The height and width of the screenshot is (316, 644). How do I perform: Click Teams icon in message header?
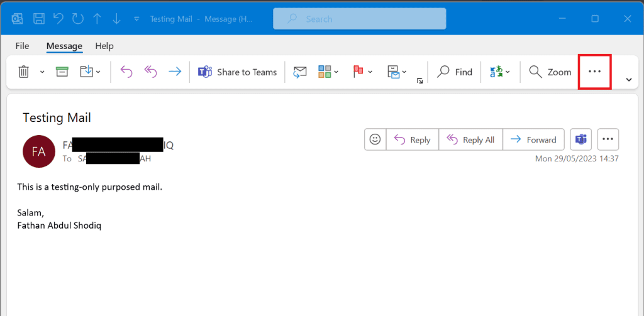click(580, 139)
